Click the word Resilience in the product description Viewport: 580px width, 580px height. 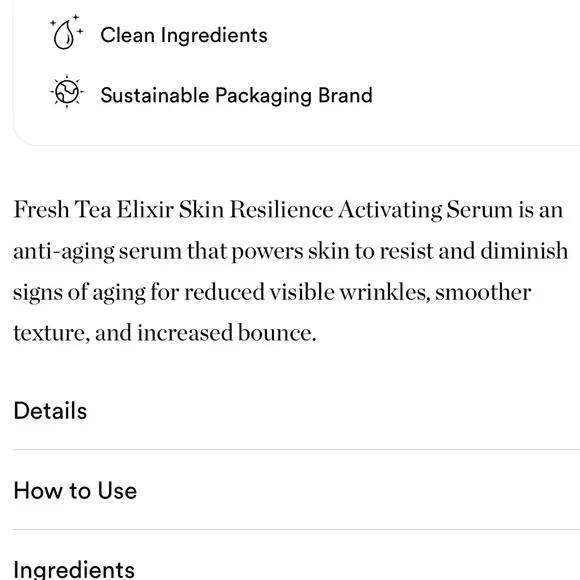point(281,210)
